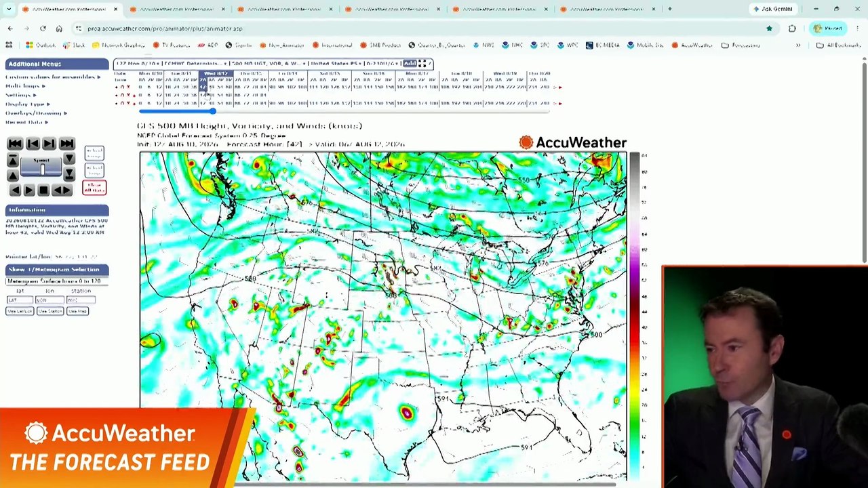Screen dimensions: 868x488
Task: Set animation speed to fastest with top-bar arrow
Action: pyautogui.click(x=13, y=160)
